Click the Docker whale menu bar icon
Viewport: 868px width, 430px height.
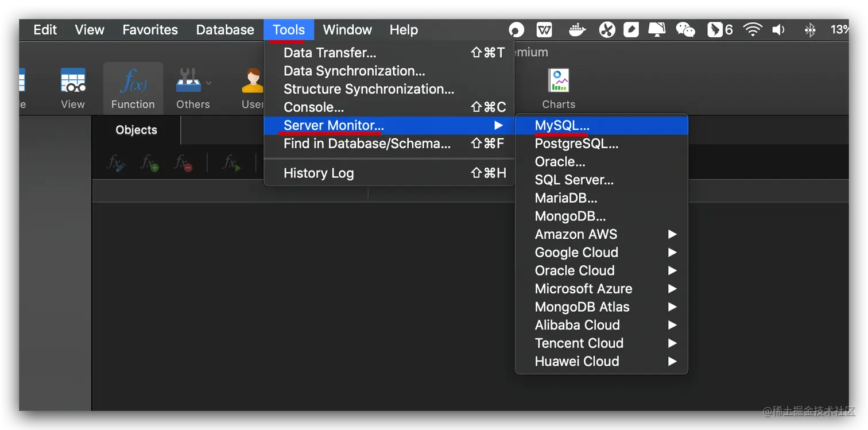coord(577,30)
